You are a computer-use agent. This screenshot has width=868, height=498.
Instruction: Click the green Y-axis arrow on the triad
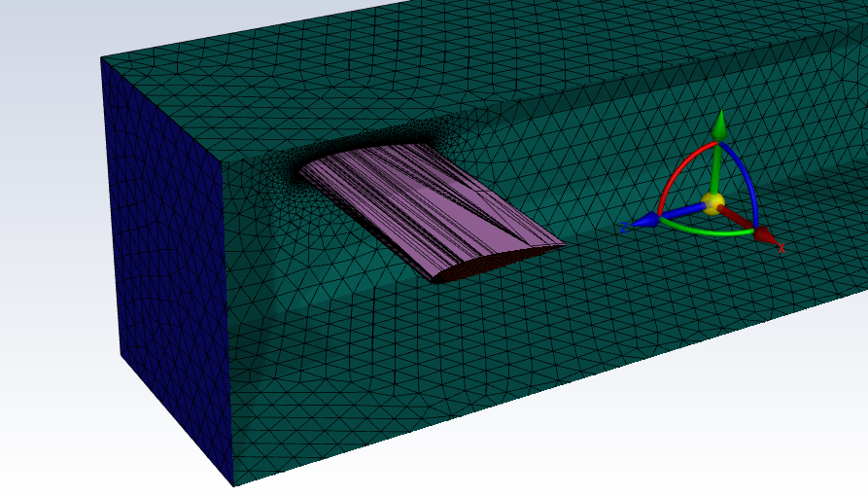(720, 126)
